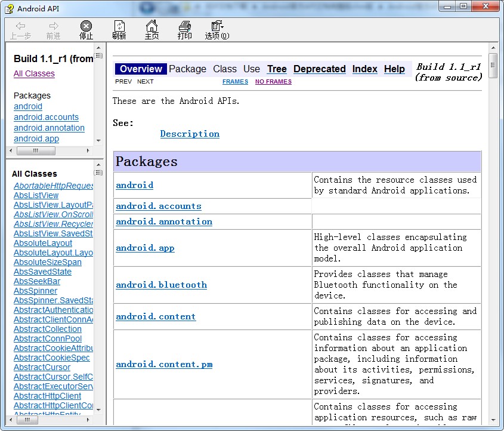This screenshot has height=431, width=504.
Task: Click the Refresh (刷新) toolbar icon
Action: tap(119, 26)
